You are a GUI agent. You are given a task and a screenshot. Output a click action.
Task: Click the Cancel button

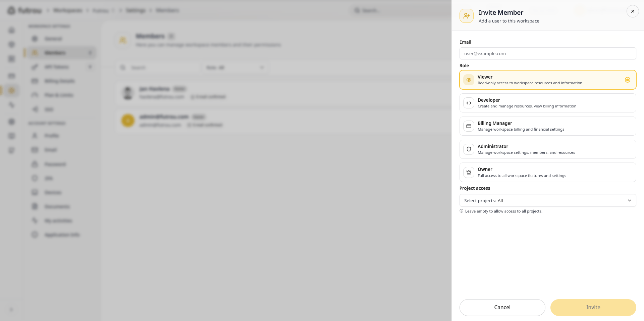tap(502, 307)
